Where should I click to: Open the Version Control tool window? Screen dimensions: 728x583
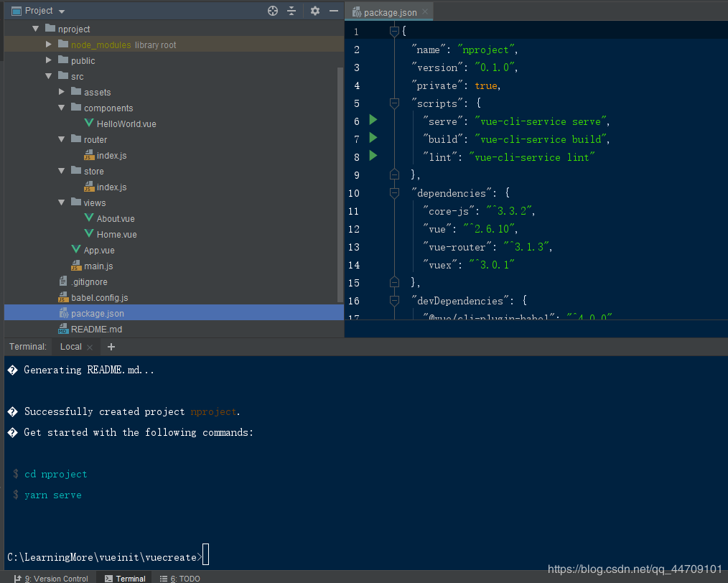(51, 579)
